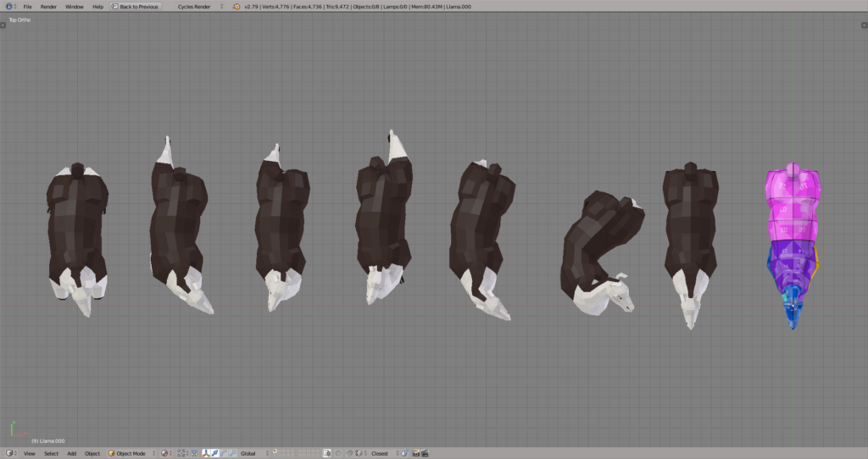Open the File menu

pos(27,7)
